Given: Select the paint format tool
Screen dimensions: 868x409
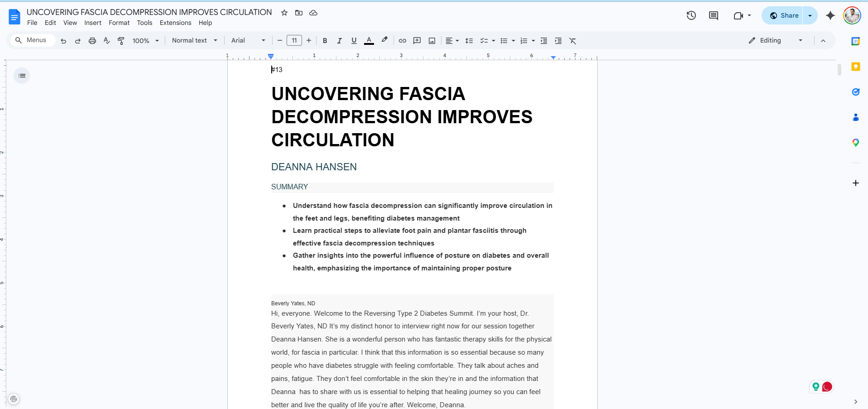Looking at the screenshot, I should [x=121, y=41].
